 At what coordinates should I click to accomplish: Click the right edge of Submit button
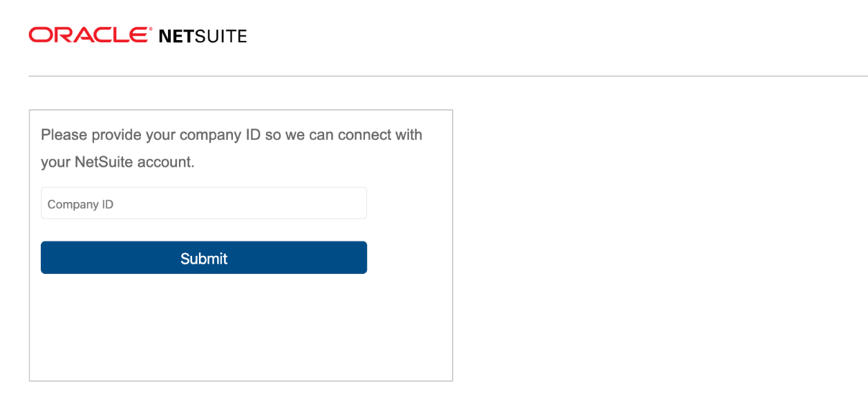[364, 258]
